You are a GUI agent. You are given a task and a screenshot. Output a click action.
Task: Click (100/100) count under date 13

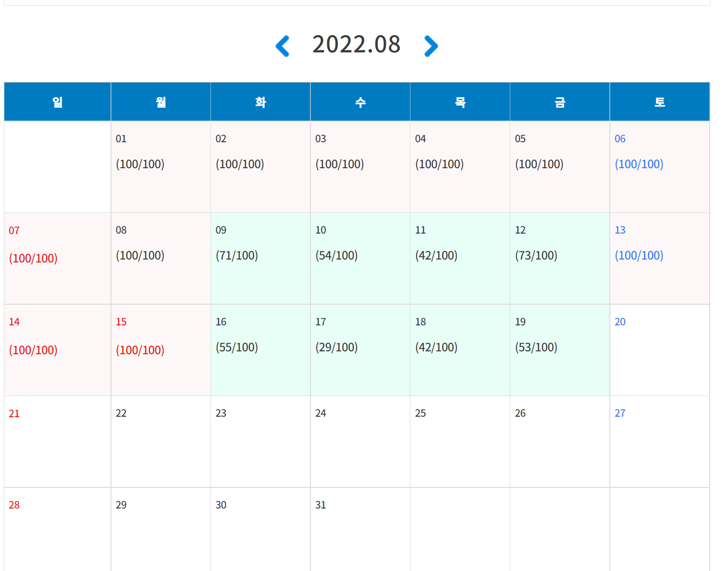coord(639,256)
